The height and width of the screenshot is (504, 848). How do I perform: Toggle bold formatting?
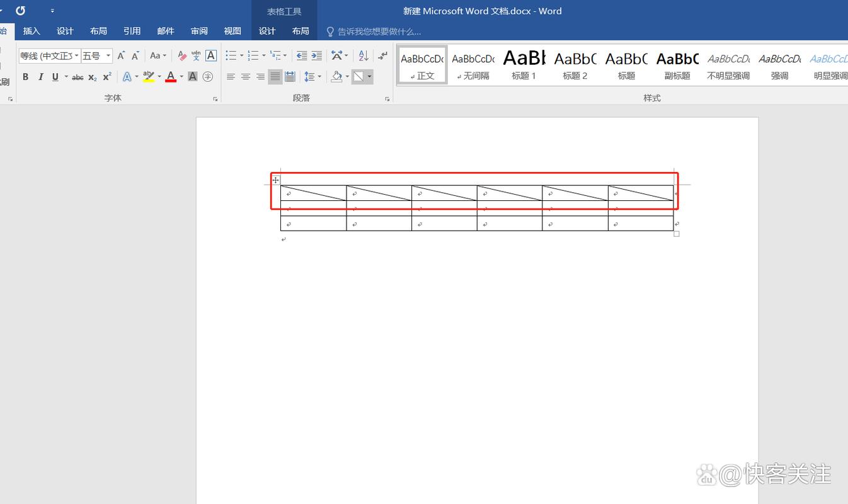pos(25,77)
